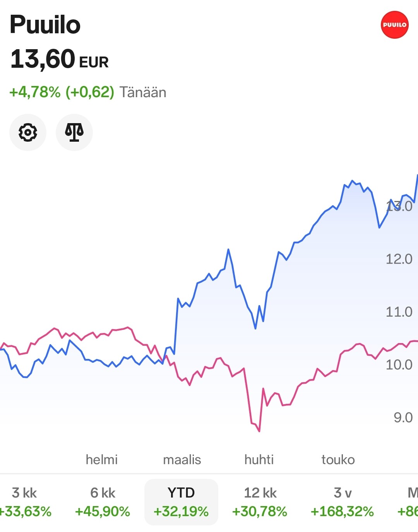Tap the Puuilo stock title

45,25
